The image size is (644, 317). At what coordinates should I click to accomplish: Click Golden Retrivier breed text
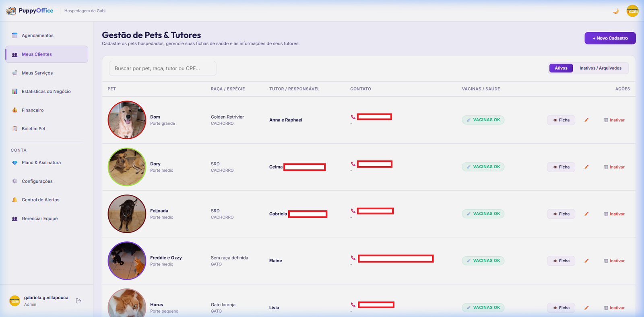point(227,117)
